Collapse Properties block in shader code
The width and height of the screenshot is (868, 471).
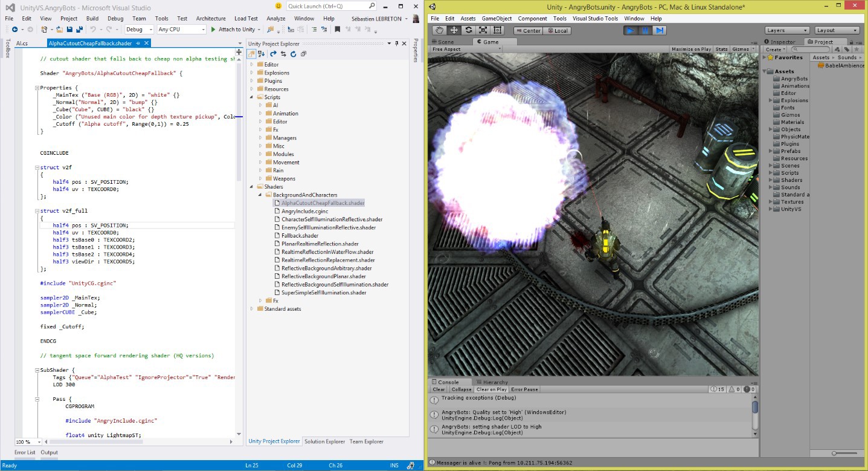(36, 88)
